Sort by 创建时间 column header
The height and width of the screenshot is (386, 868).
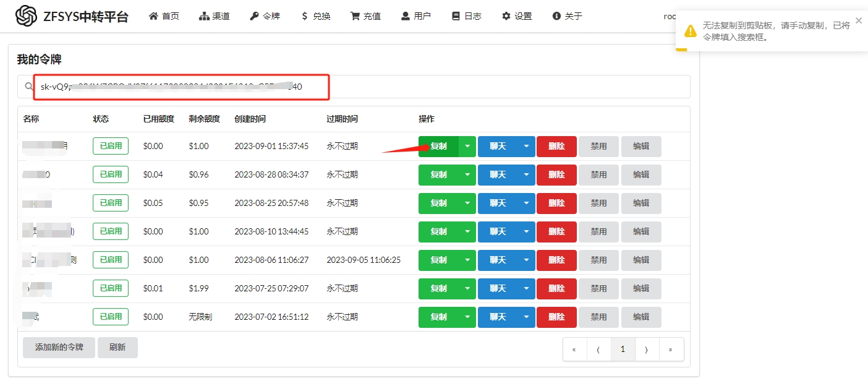pos(250,119)
